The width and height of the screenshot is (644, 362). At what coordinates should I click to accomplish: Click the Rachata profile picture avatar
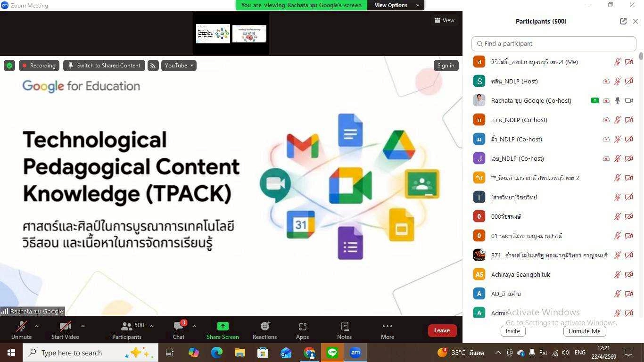tap(479, 100)
